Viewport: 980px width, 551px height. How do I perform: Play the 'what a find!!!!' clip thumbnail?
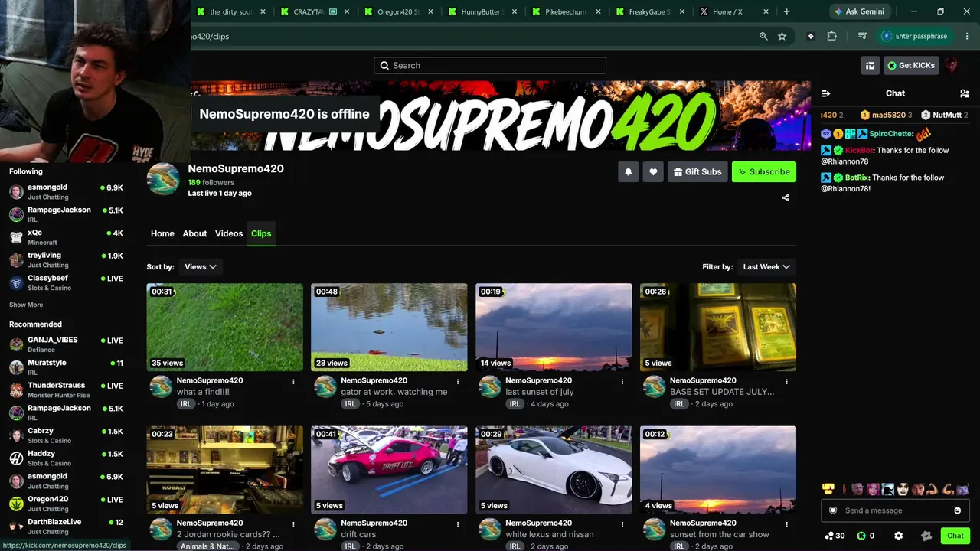(x=225, y=328)
